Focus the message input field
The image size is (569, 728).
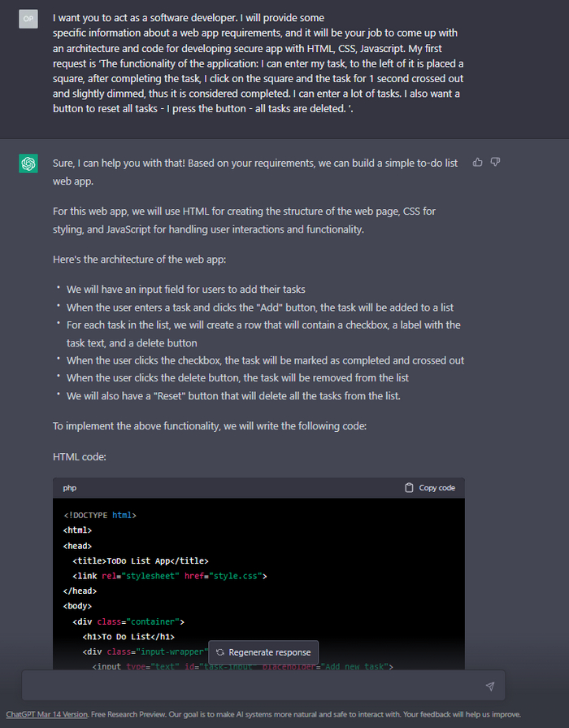click(252, 686)
